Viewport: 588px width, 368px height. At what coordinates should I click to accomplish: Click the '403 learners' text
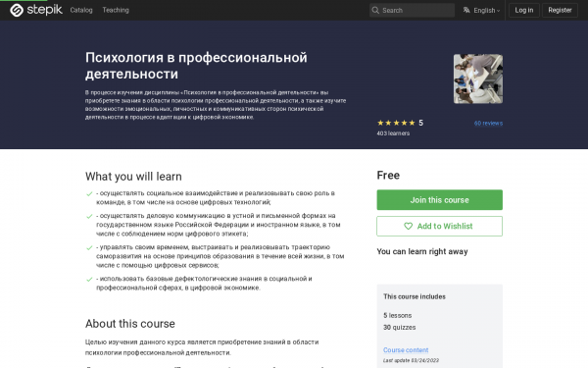393,133
